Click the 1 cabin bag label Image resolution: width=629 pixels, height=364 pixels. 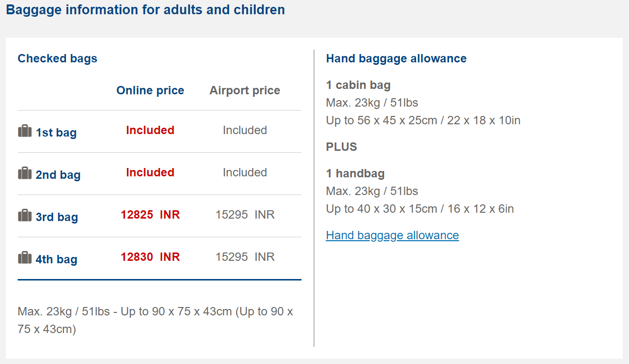358,85
